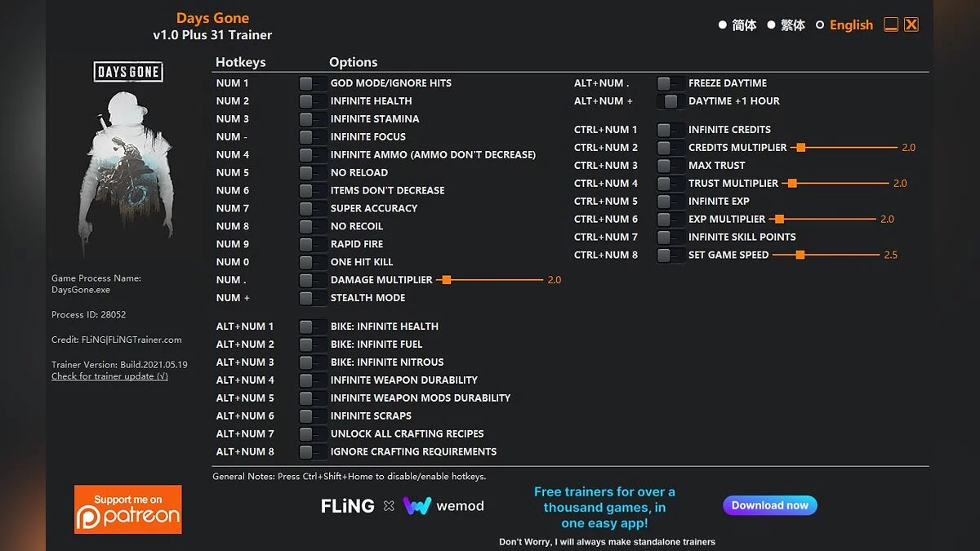Viewport: 980px width, 551px height.
Task: Turn on Max Trust switch
Action: (670, 166)
